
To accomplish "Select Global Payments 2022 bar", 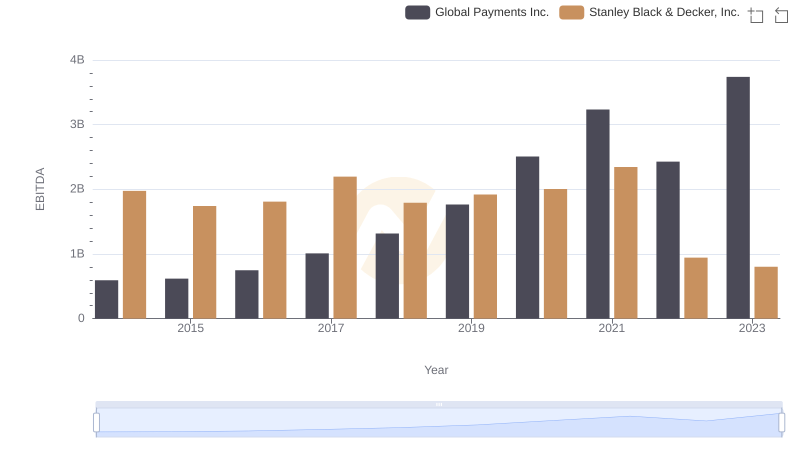I will point(668,240).
